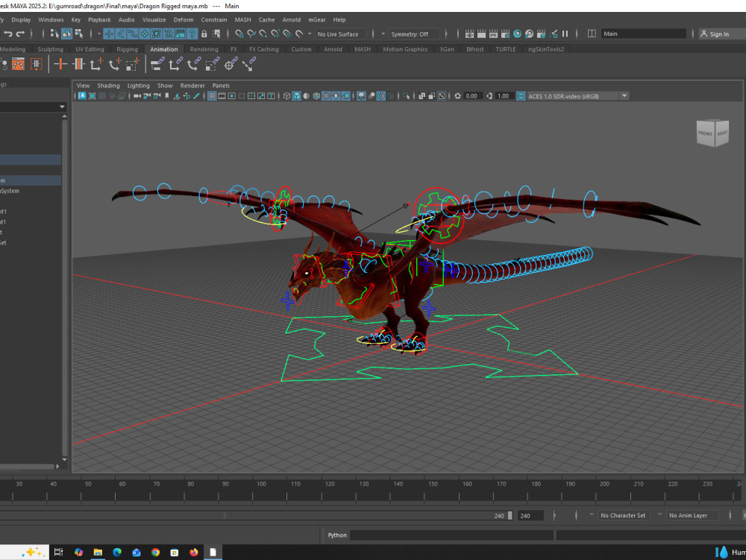Click the Snap to grids magnet icon
This screenshot has height=560, width=746.
(239, 34)
